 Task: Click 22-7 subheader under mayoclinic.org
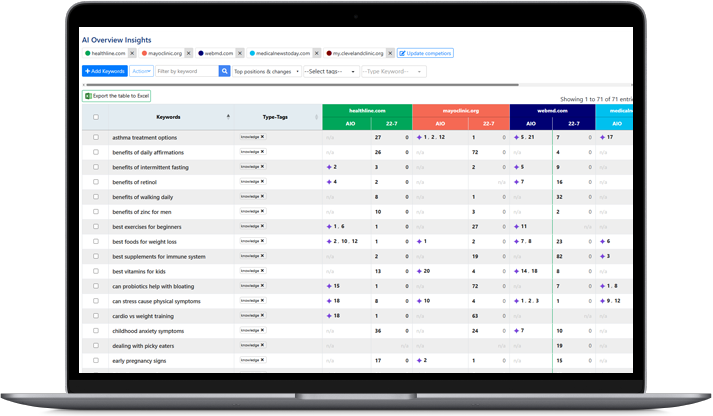click(x=488, y=123)
